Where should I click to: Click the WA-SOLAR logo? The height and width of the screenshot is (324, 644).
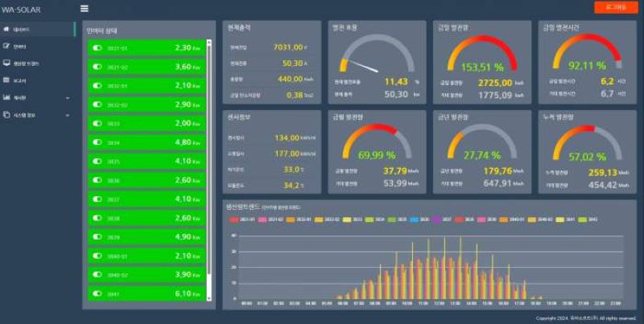click(x=21, y=9)
